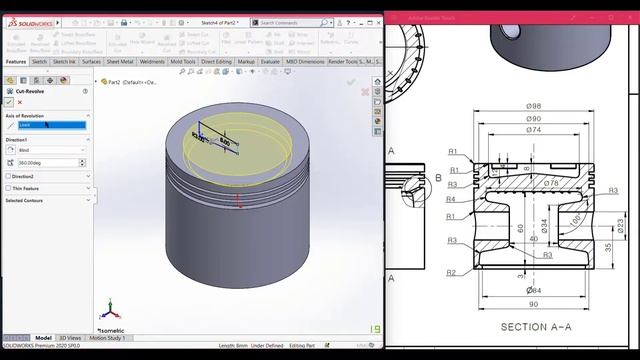Viewport: 640px width, 360px height.
Task: Switch to the Model bottom tab
Action: (x=43, y=338)
